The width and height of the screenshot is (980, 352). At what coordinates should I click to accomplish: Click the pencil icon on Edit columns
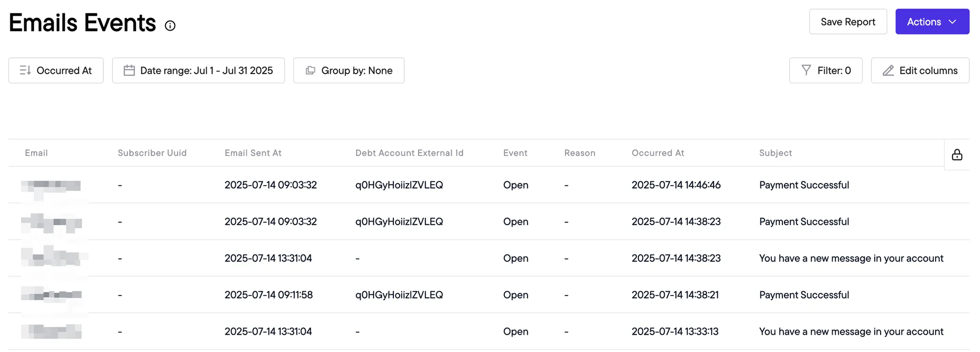(888, 70)
